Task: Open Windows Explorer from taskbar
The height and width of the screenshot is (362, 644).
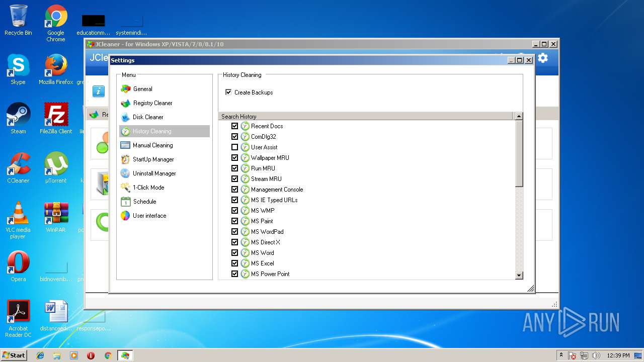Action: pyautogui.click(x=57, y=355)
